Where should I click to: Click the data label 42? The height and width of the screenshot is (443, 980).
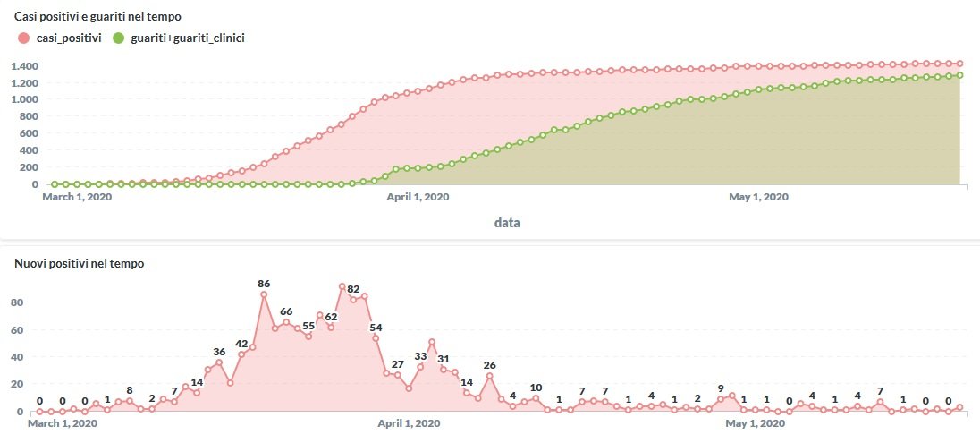point(241,344)
